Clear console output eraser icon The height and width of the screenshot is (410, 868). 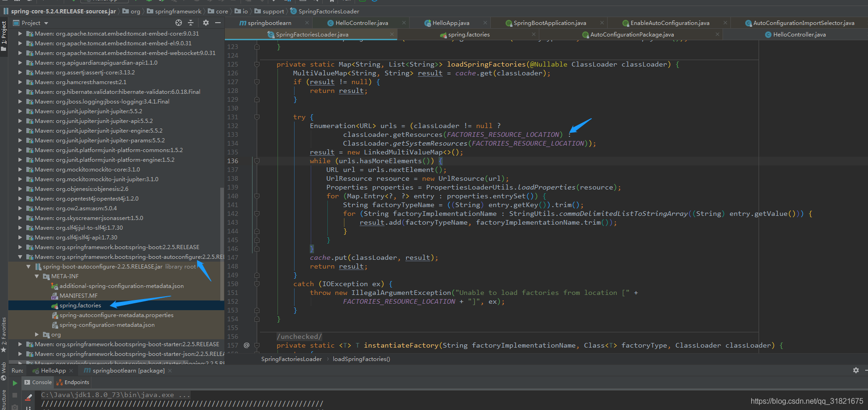29,397
